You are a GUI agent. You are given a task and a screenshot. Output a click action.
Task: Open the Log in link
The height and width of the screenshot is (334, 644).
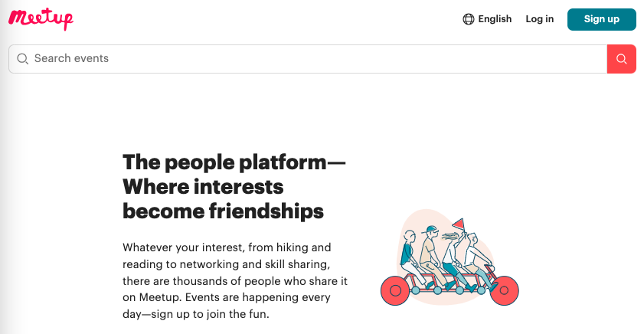539,19
